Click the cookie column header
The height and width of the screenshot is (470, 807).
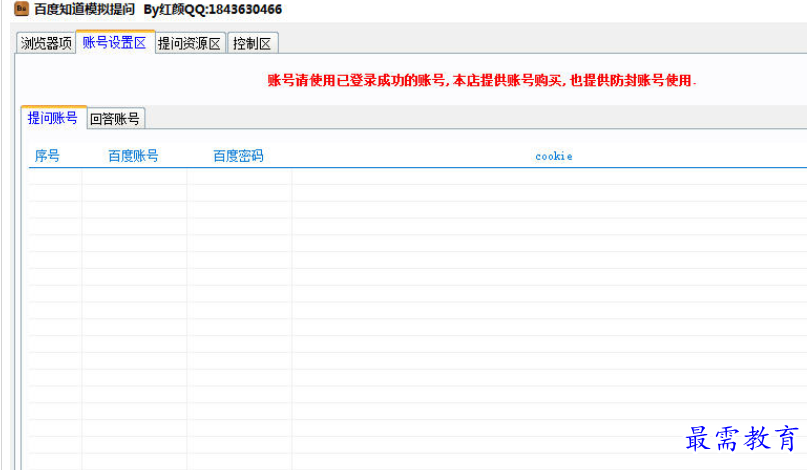tap(553, 156)
